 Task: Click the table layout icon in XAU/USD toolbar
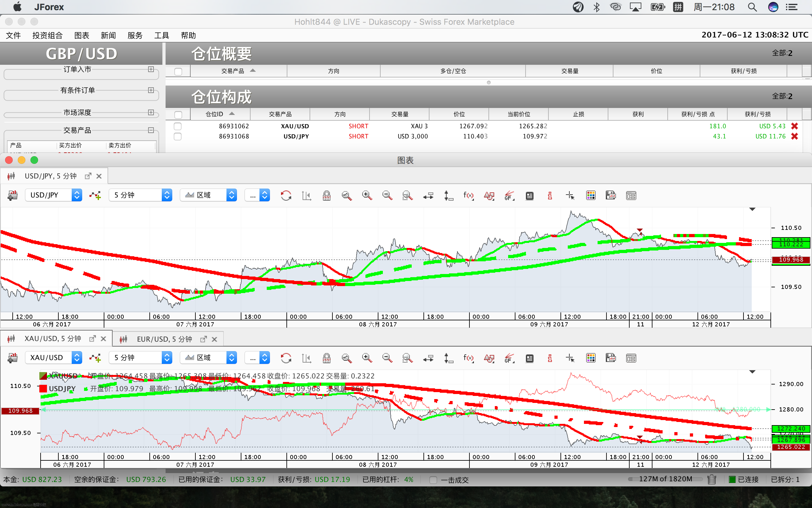point(631,358)
